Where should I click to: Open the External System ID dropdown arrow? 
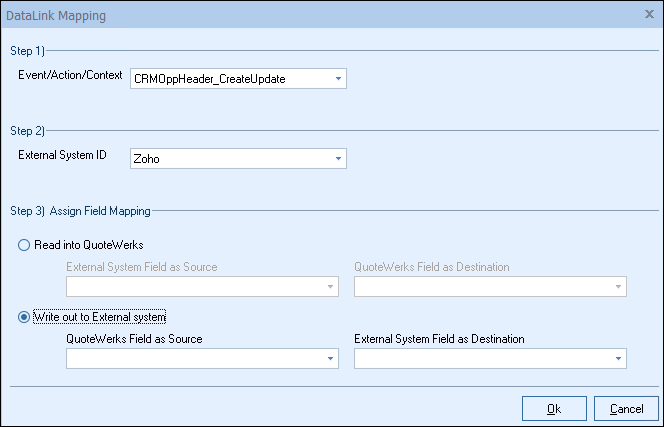(338, 158)
